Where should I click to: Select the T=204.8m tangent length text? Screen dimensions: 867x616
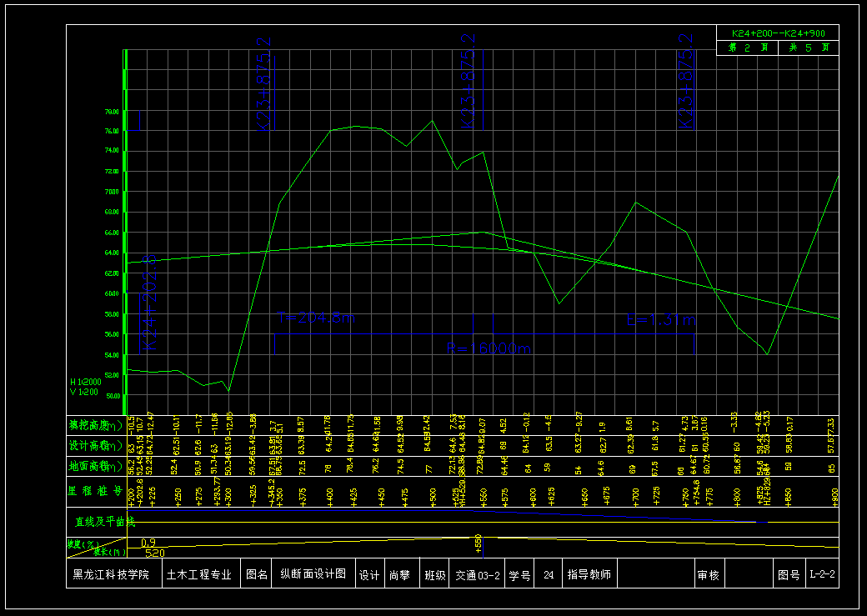click(x=316, y=318)
